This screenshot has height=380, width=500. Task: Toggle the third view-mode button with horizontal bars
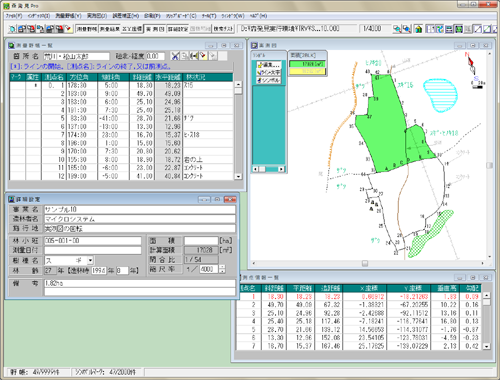tap(449, 29)
